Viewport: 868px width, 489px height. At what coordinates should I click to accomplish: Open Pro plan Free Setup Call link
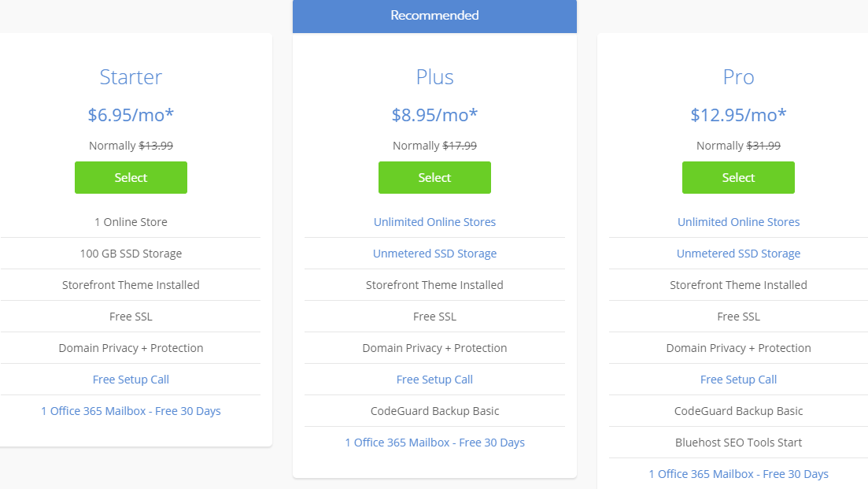point(738,380)
